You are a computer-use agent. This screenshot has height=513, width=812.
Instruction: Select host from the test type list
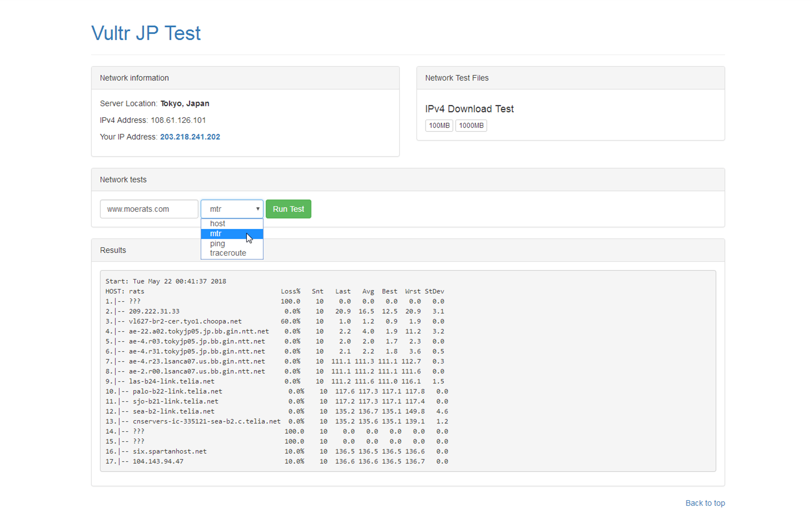(232, 223)
